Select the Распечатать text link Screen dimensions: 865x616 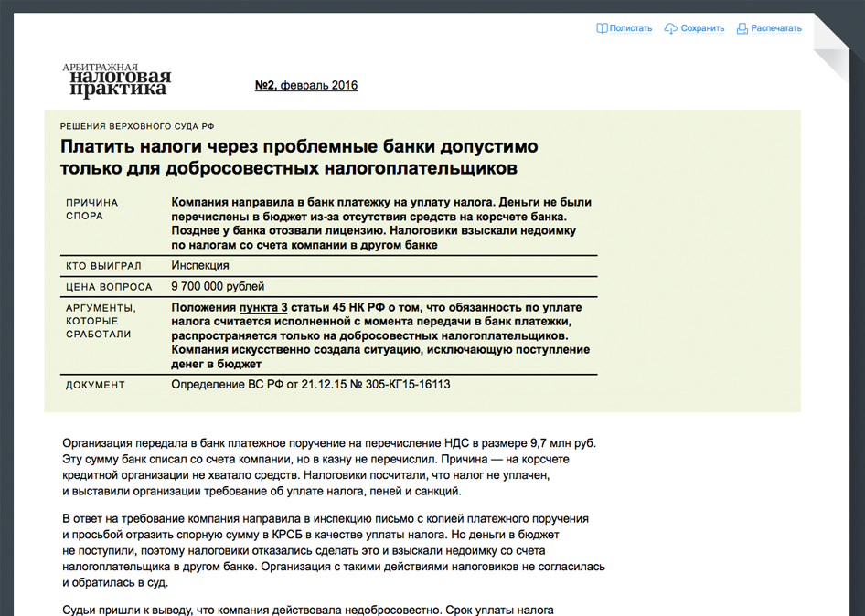click(776, 28)
